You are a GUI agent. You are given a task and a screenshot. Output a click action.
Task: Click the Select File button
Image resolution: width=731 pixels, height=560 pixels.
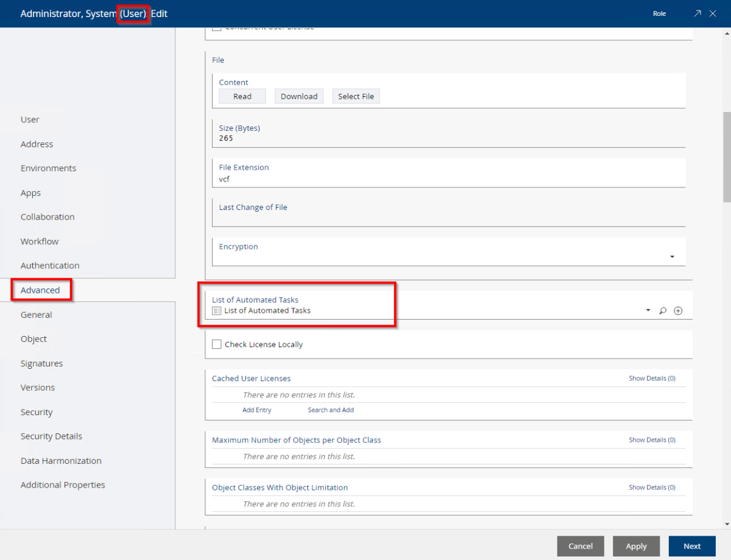[x=356, y=96]
